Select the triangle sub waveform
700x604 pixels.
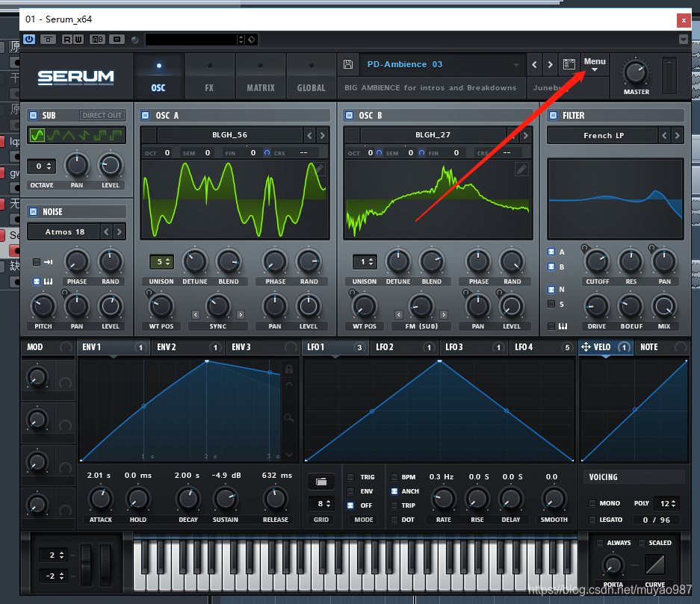69,134
